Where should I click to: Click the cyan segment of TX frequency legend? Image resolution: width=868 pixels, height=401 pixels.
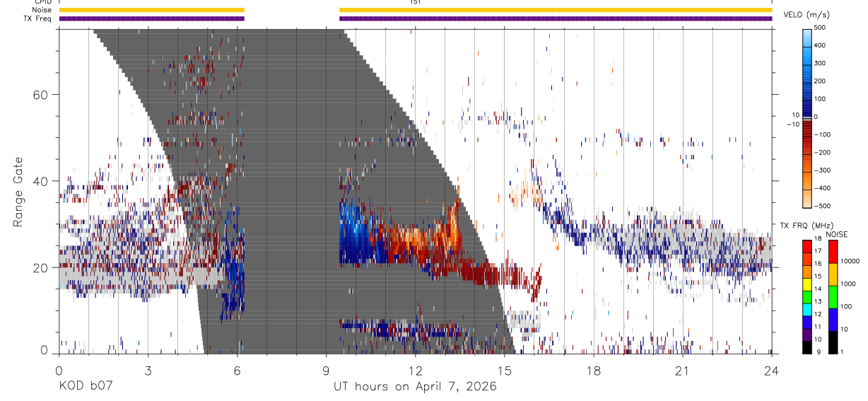(808, 308)
